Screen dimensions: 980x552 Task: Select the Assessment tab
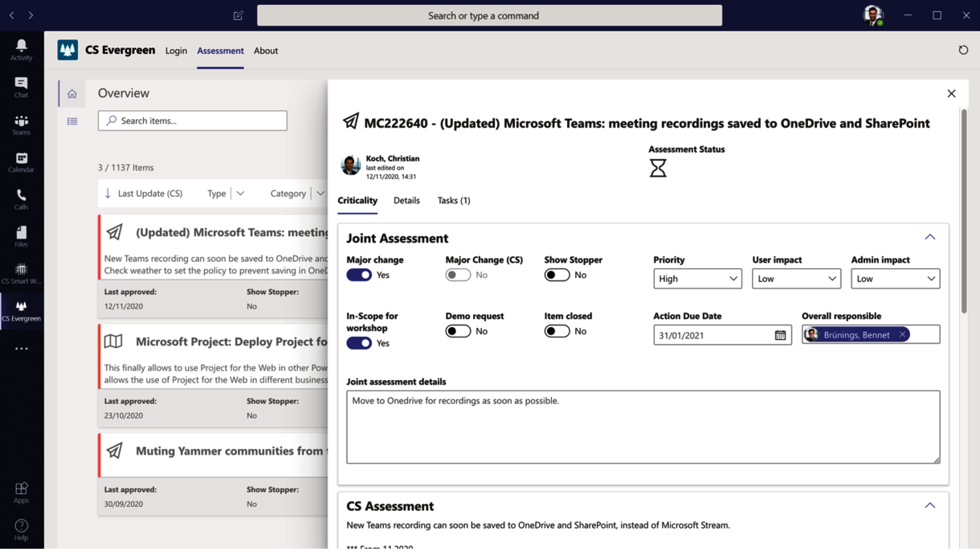[220, 51]
